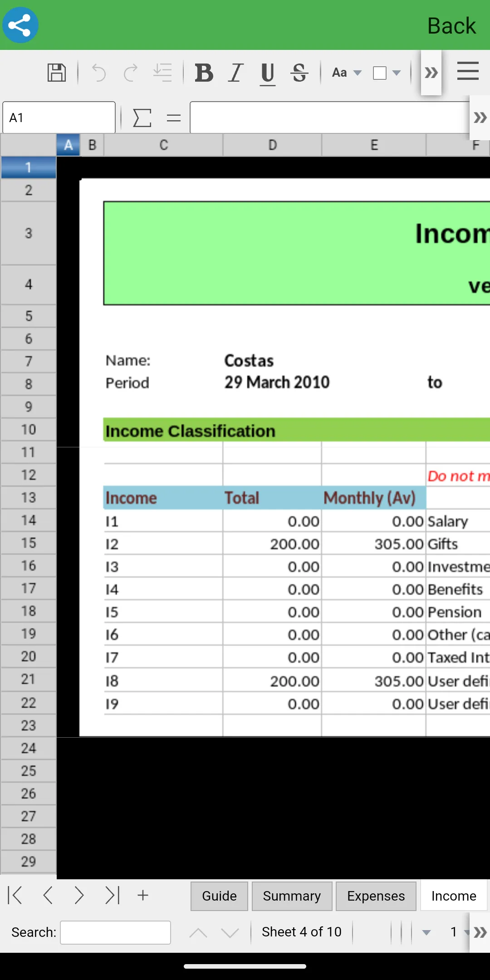
Task: Toggle strikethrough formatting
Action: point(299,73)
